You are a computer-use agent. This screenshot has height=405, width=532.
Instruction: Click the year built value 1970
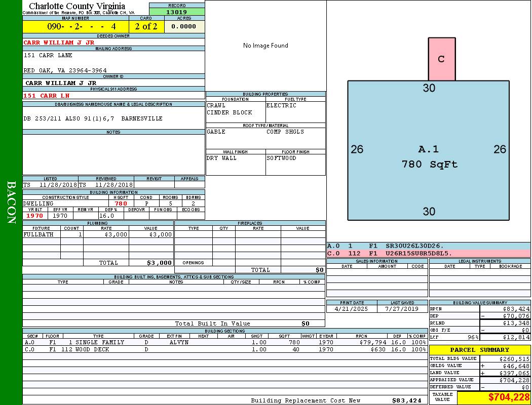35,216
